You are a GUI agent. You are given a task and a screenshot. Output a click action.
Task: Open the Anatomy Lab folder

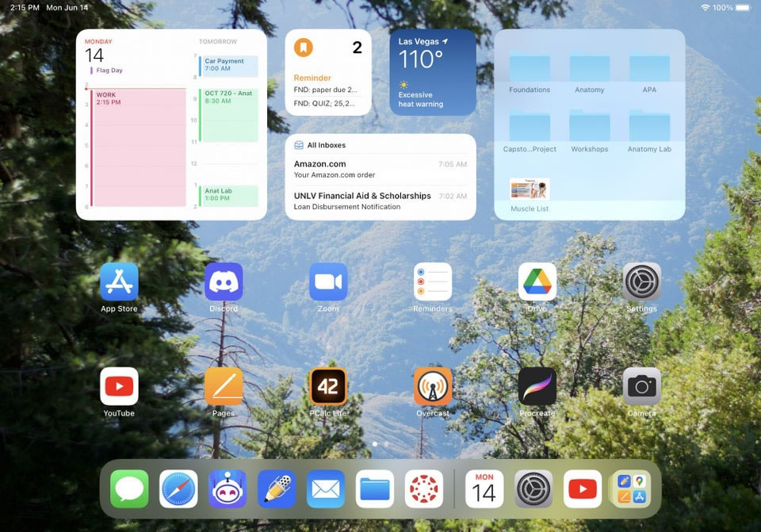(649, 130)
